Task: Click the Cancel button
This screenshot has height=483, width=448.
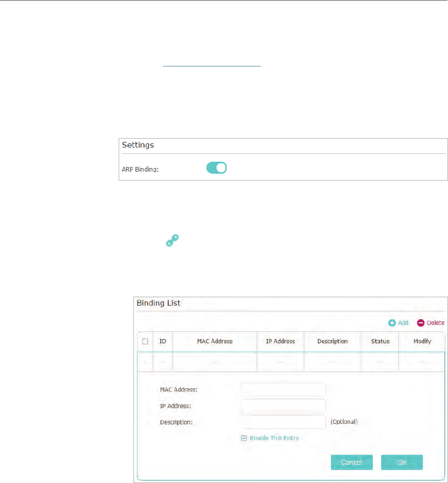Action: pyautogui.click(x=352, y=462)
